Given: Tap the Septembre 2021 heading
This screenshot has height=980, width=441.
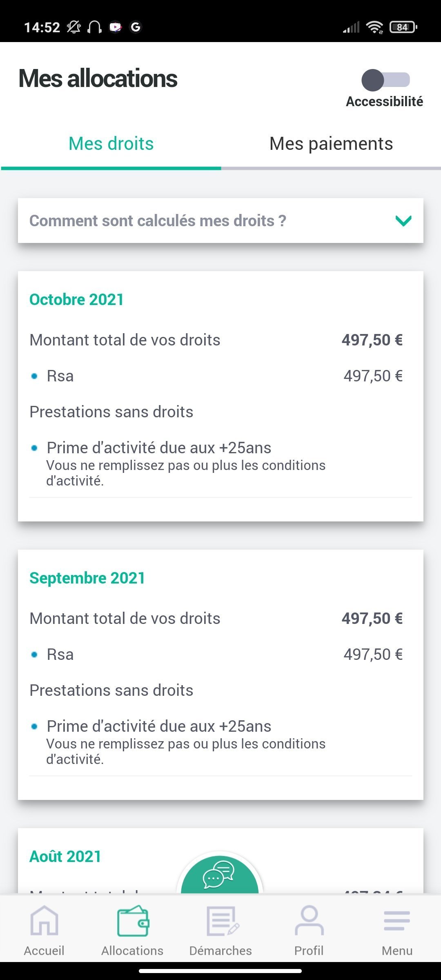Looking at the screenshot, I should pyautogui.click(x=87, y=578).
